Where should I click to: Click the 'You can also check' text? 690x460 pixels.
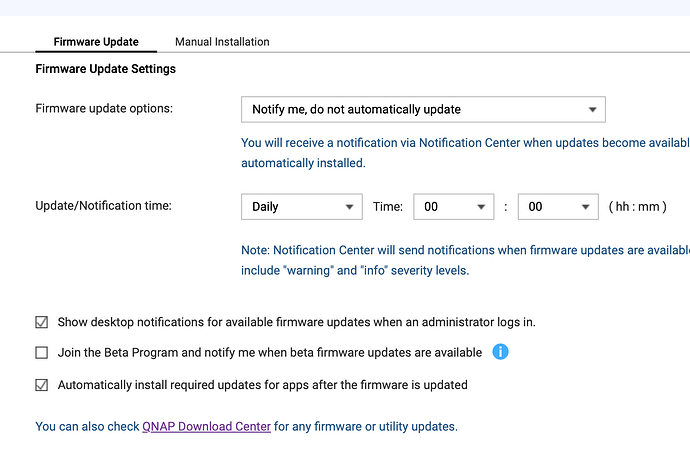pos(88,426)
